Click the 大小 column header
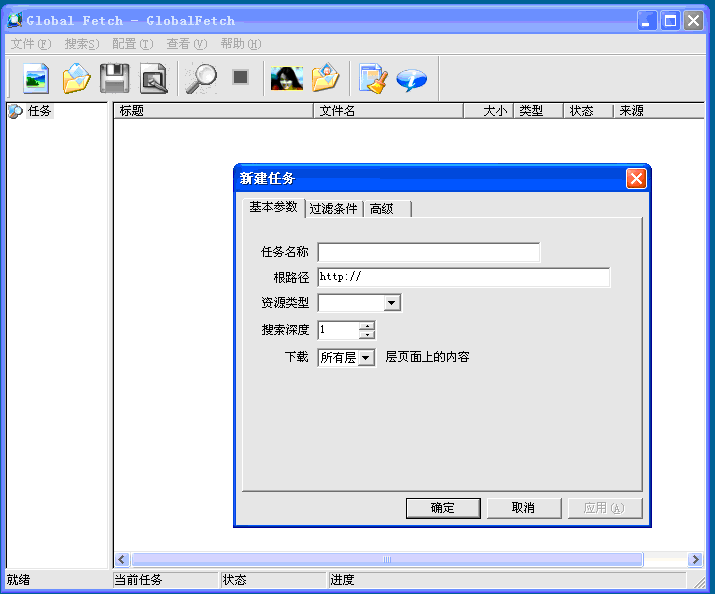 [x=489, y=111]
